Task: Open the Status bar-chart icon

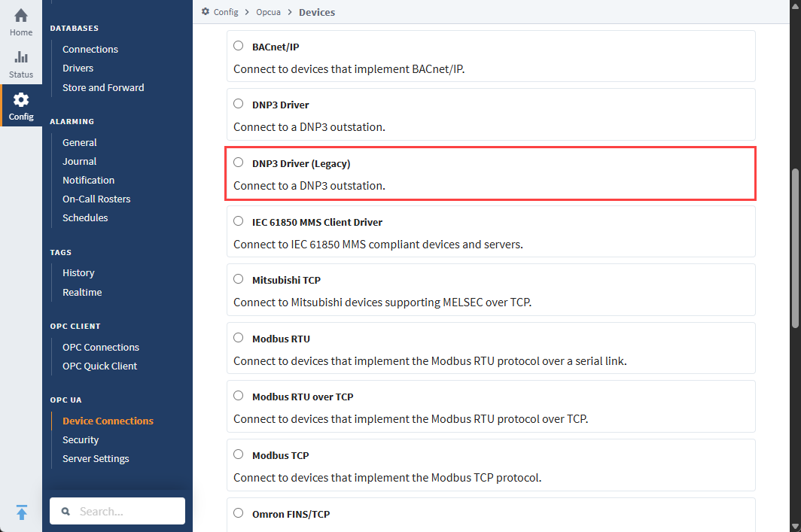Action: pyautogui.click(x=21, y=56)
